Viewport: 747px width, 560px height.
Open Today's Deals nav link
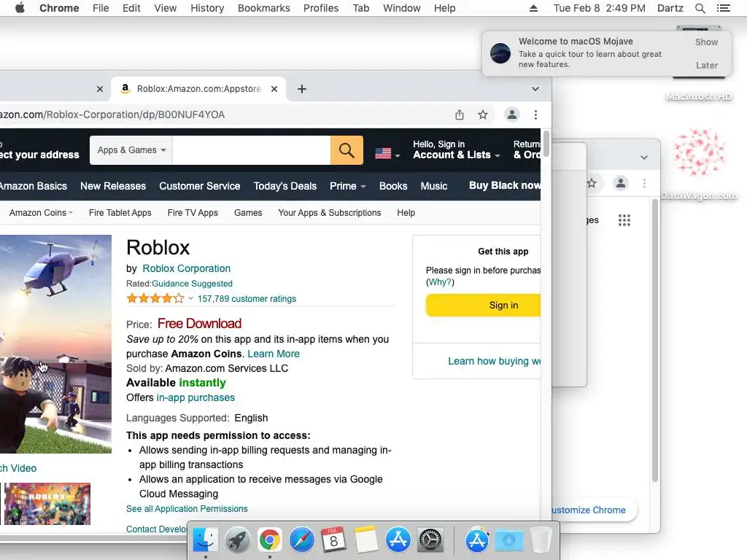point(285,186)
